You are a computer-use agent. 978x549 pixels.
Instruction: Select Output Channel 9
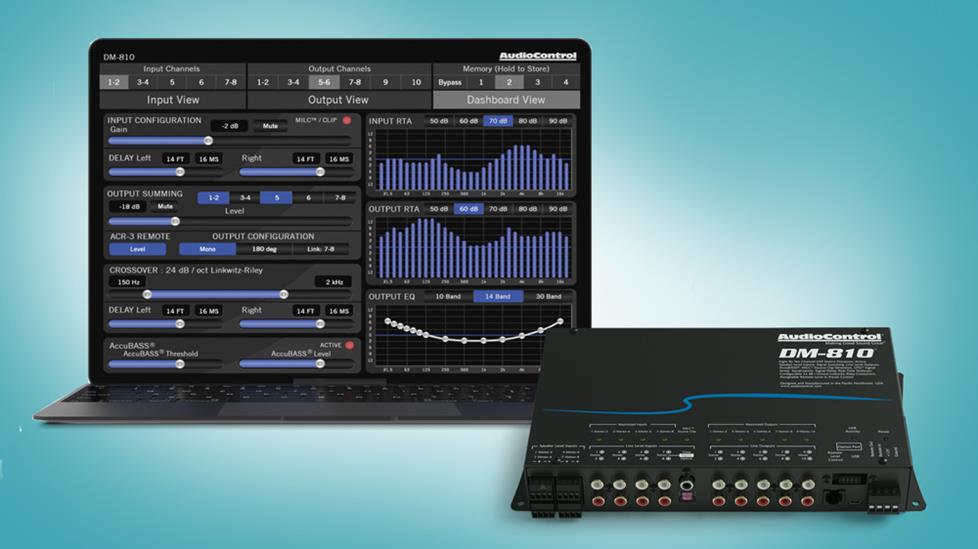(x=385, y=82)
